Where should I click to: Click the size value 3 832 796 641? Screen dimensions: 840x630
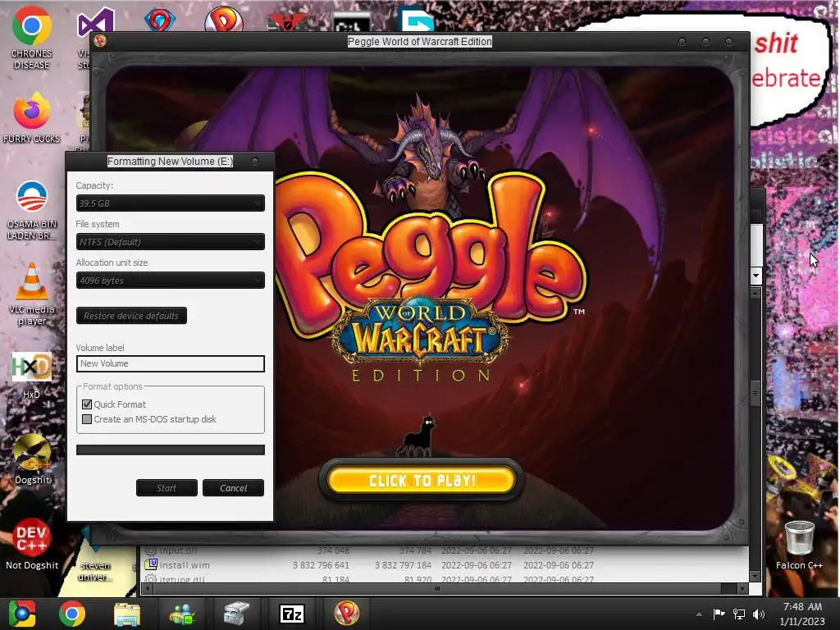321,565
